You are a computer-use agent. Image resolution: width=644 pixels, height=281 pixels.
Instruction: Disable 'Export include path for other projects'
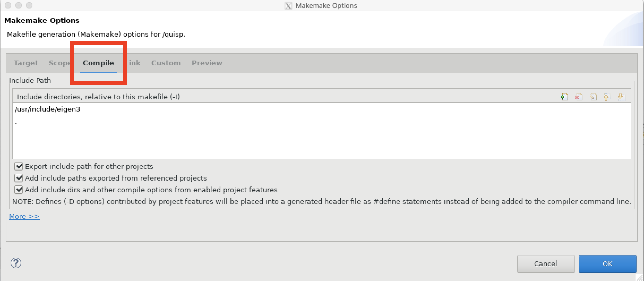[19, 166]
